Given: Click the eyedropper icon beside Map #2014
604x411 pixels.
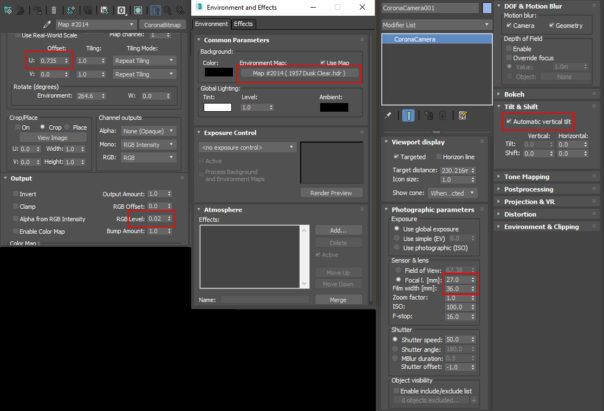Looking at the screenshot, I should tap(46, 22).
